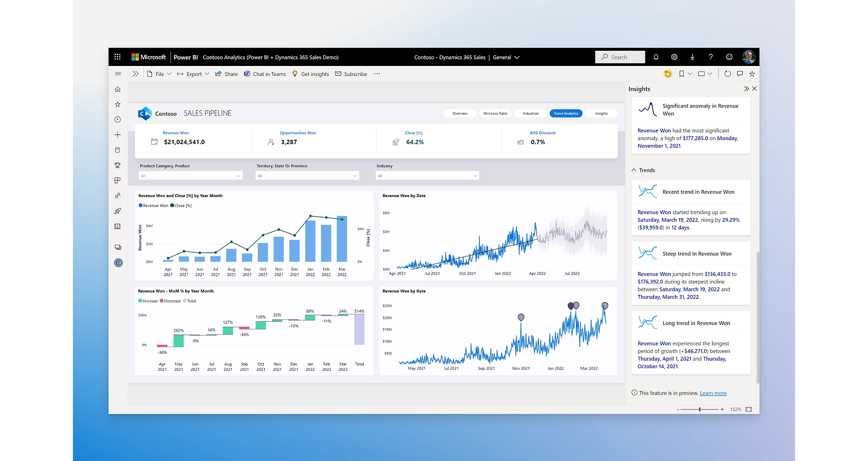Open the Learn more link
Viewport: 868px width, 461px height.
pos(713,393)
